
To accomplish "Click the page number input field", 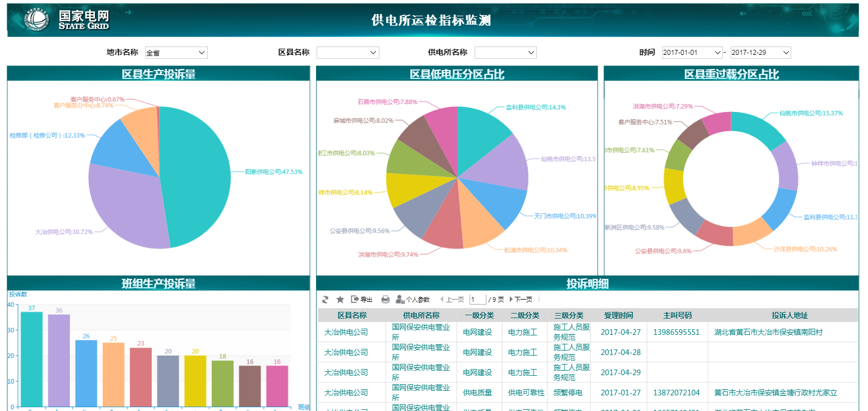I will pos(477,300).
